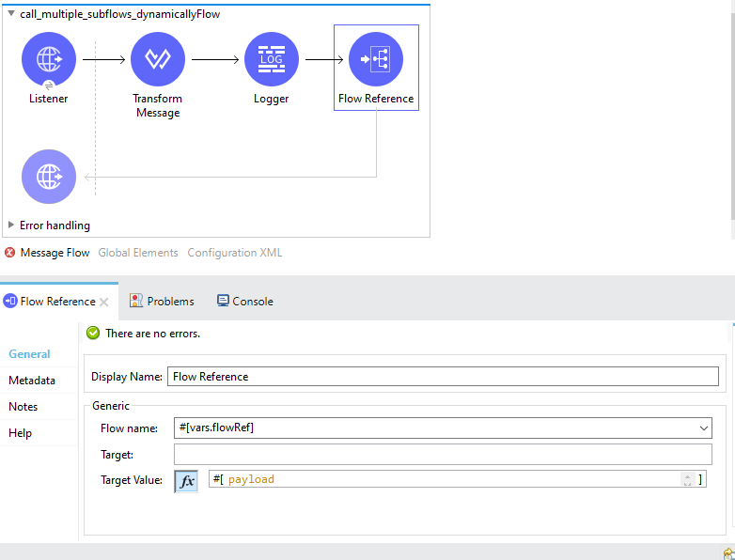Click the red error icon beside Message Flow

pyautogui.click(x=9, y=253)
